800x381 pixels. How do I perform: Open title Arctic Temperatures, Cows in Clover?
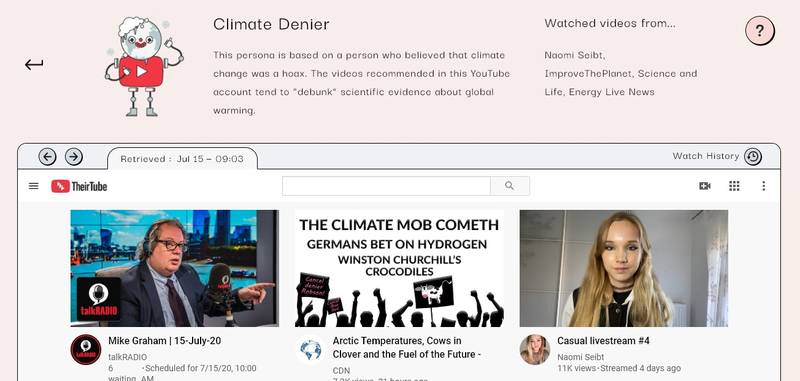(x=407, y=347)
